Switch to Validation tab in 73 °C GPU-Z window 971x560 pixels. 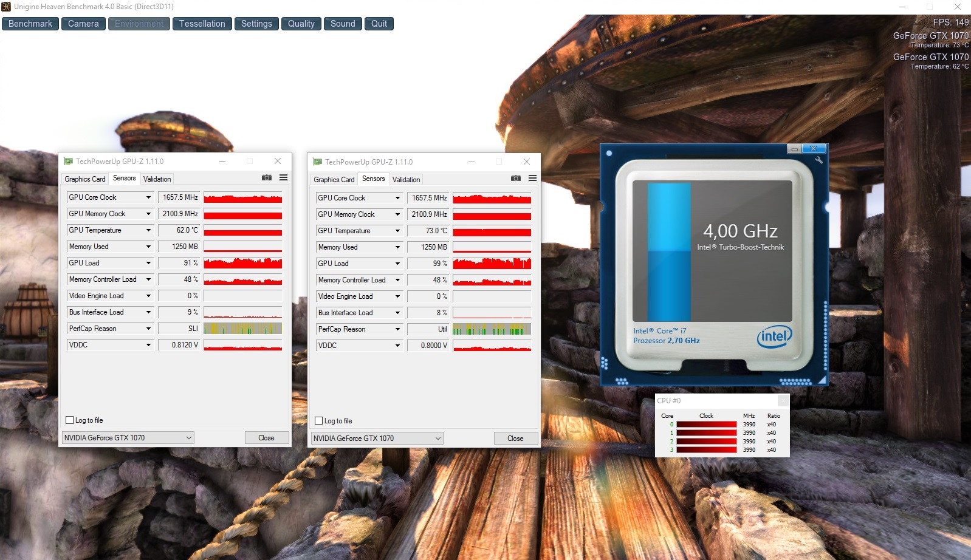(406, 180)
